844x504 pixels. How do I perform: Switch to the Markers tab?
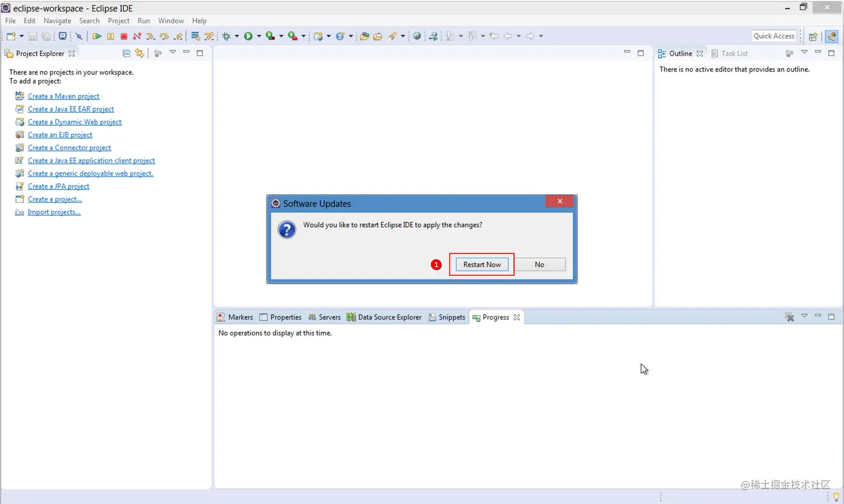pyautogui.click(x=235, y=317)
